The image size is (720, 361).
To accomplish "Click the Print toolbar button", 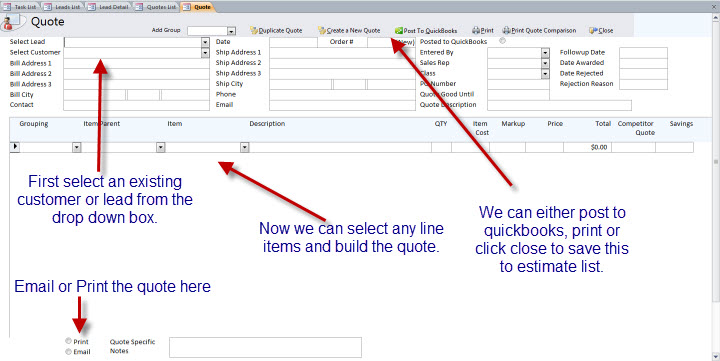I will (483, 30).
